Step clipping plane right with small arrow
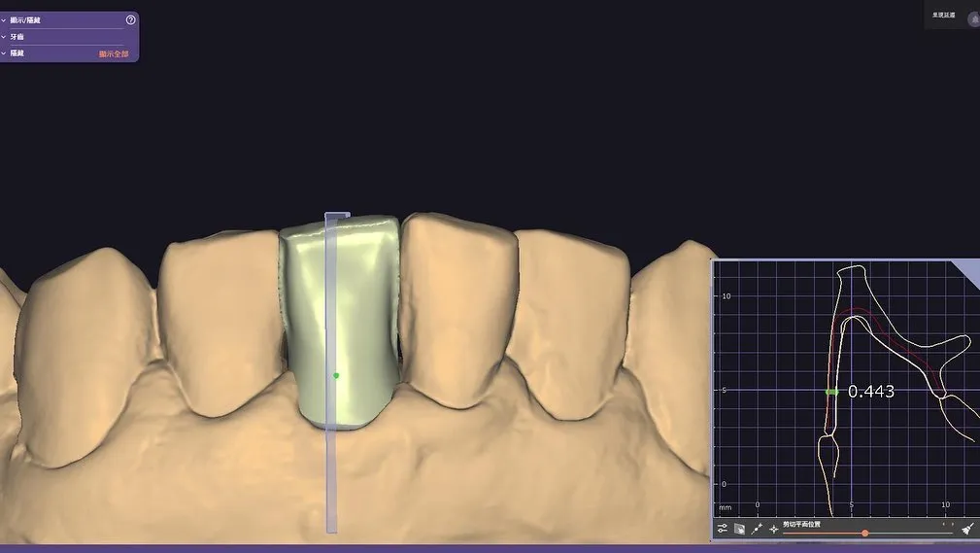 952,524
